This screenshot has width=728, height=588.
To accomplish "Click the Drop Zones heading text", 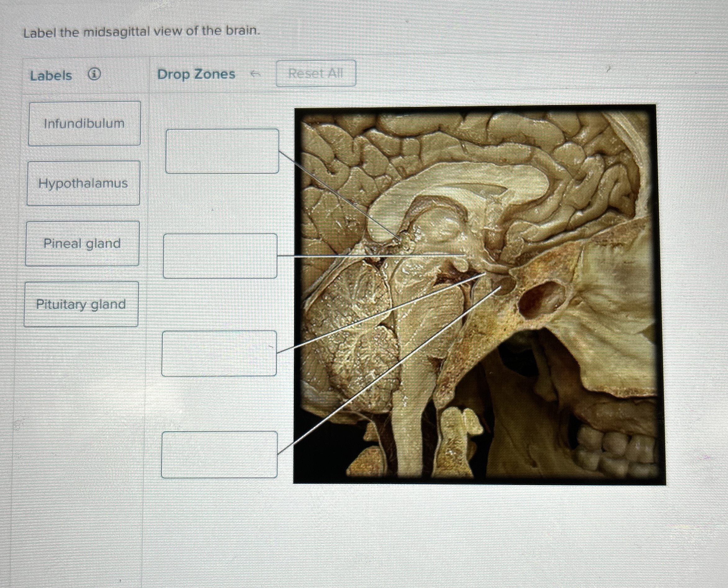I will (x=196, y=74).
